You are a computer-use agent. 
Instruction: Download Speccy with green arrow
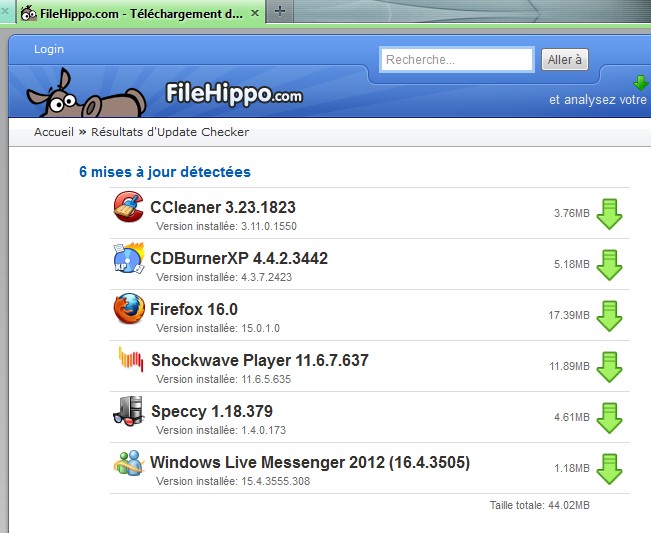click(x=609, y=418)
